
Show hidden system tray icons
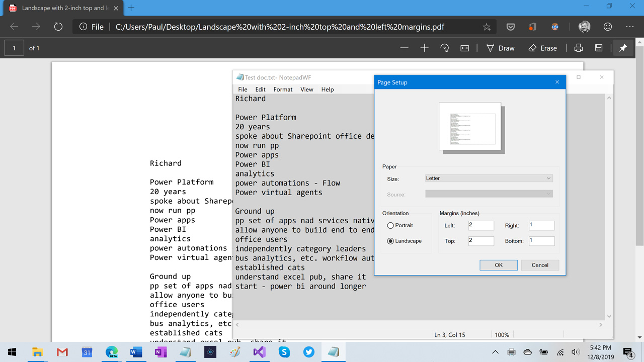click(495, 352)
